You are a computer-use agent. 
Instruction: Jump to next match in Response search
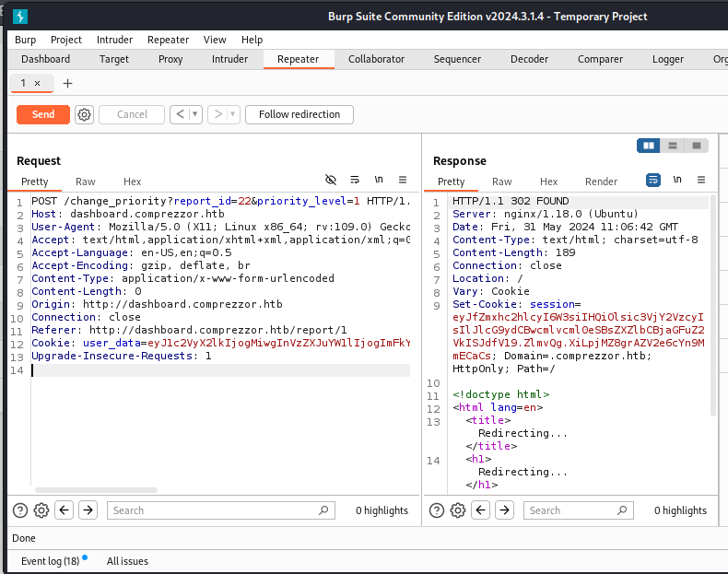click(x=504, y=510)
